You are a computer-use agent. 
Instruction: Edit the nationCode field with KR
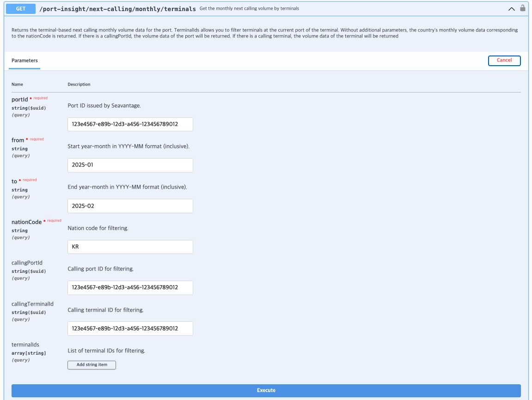(130, 247)
